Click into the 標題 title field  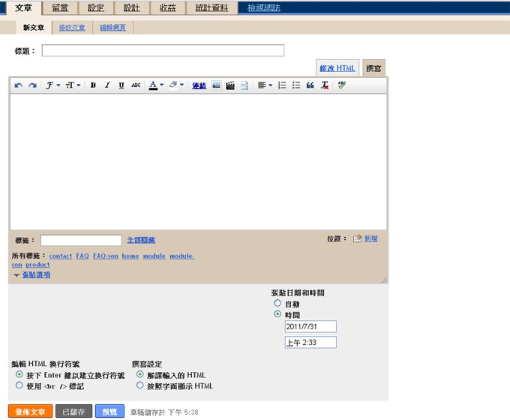coord(163,50)
